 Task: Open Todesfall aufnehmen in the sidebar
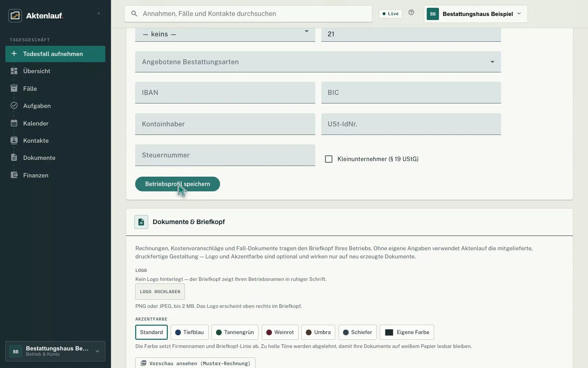point(56,54)
